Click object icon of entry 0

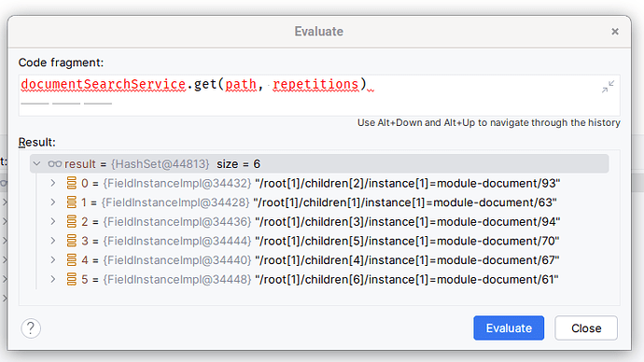click(72, 183)
